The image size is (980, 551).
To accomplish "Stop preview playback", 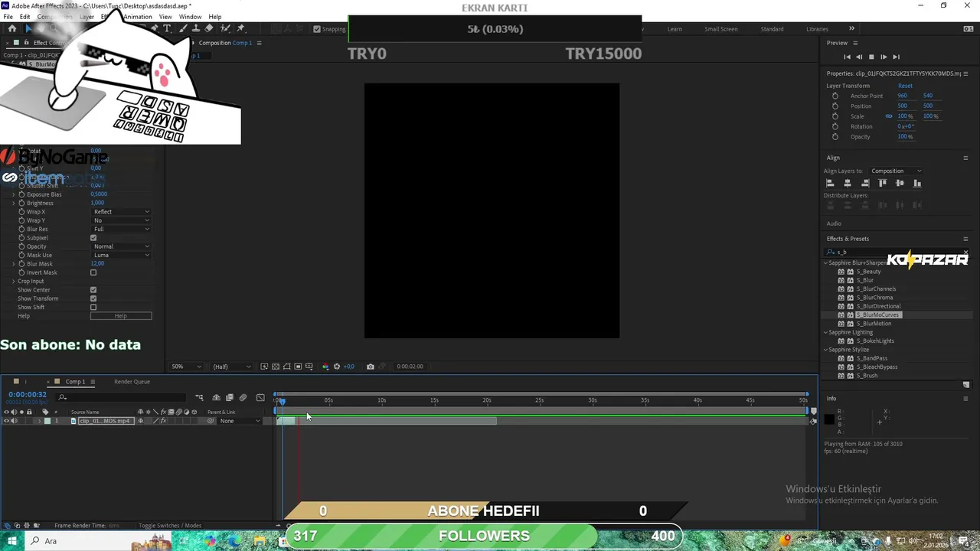I will (871, 57).
